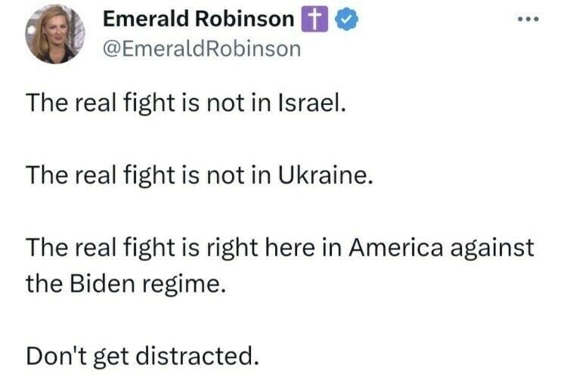Visit the @EmeraldRobinson handle link

coord(202,49)
